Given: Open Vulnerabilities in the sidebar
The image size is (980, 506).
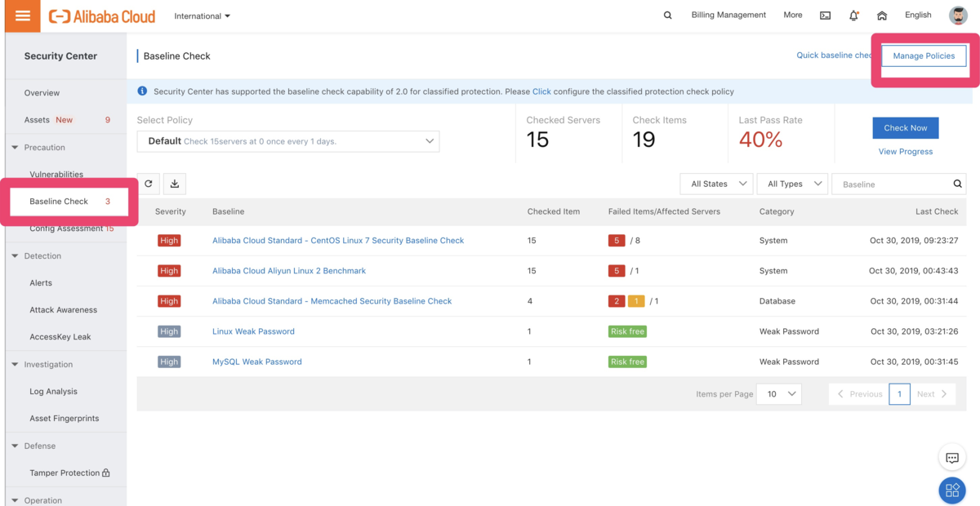Looking at the screenshot, I should click(x=56, y=175).
